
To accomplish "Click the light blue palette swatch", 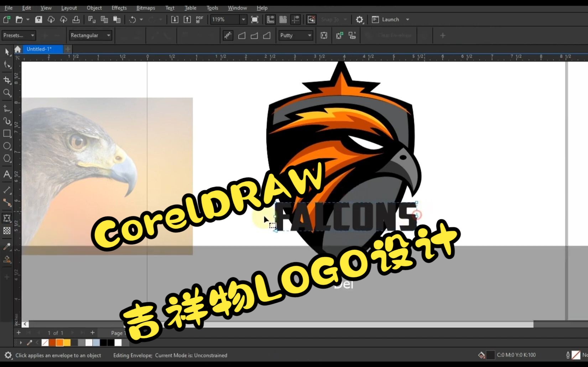I will 96,342.
